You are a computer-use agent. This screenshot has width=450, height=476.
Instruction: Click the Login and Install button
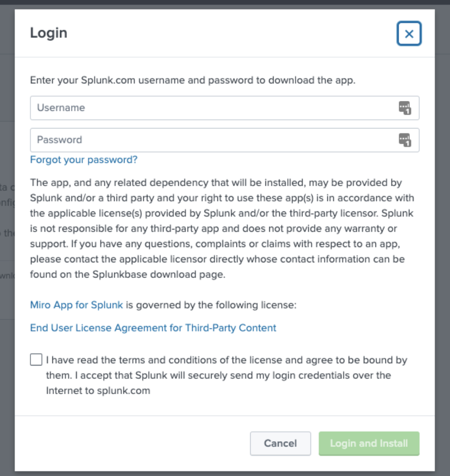pos(369,444)
